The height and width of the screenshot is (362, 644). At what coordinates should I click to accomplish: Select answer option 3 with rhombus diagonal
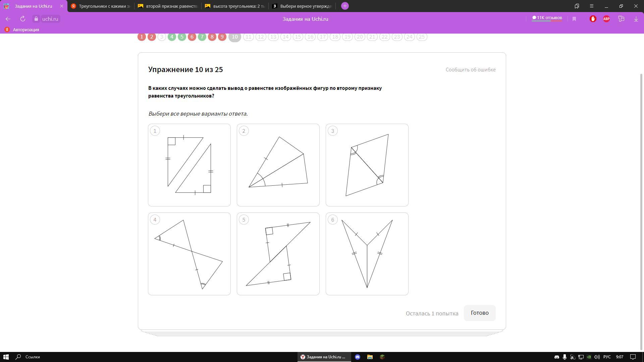point(367,165)
